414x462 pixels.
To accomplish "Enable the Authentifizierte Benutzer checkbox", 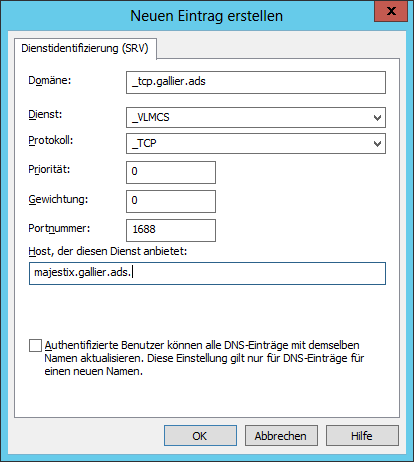I will [x=35, y=345].
